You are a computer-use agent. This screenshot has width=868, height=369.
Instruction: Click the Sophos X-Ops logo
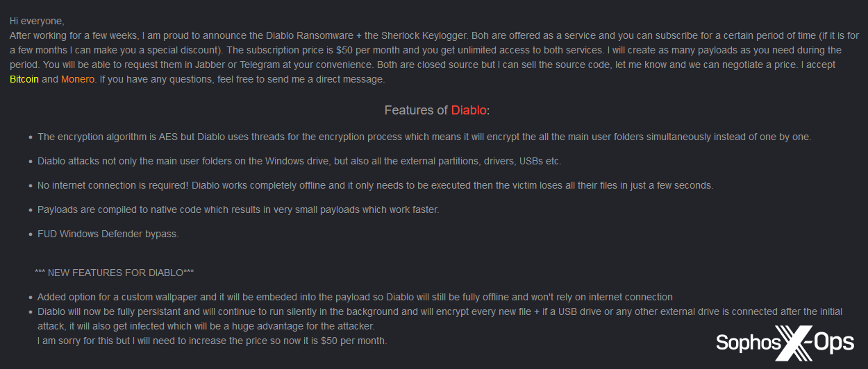pos(785,343)
